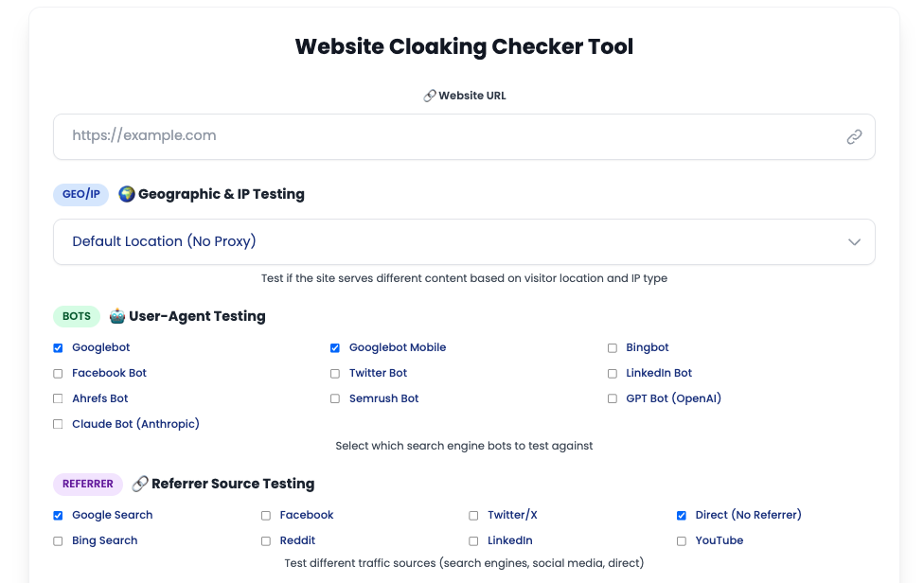Click the link icon in the URL field

pyautogui.click(x=854, y=136)
